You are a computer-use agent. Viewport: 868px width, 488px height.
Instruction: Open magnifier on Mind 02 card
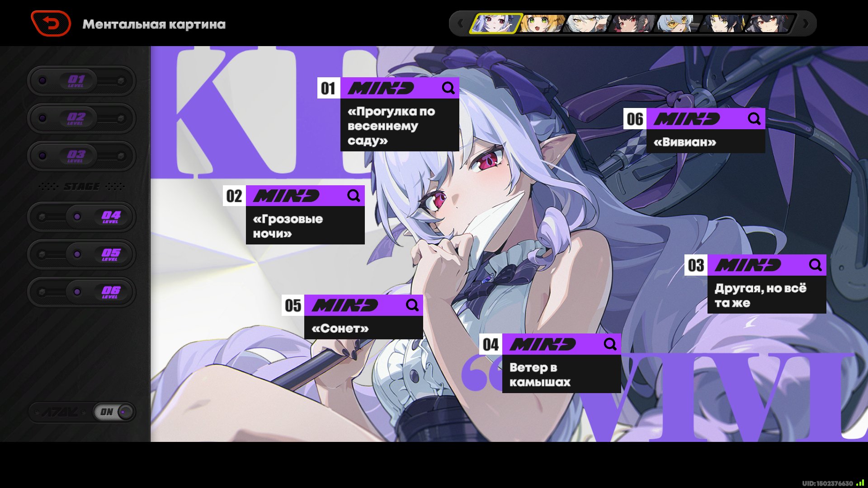pyautogui.click(x=354, y=196)
